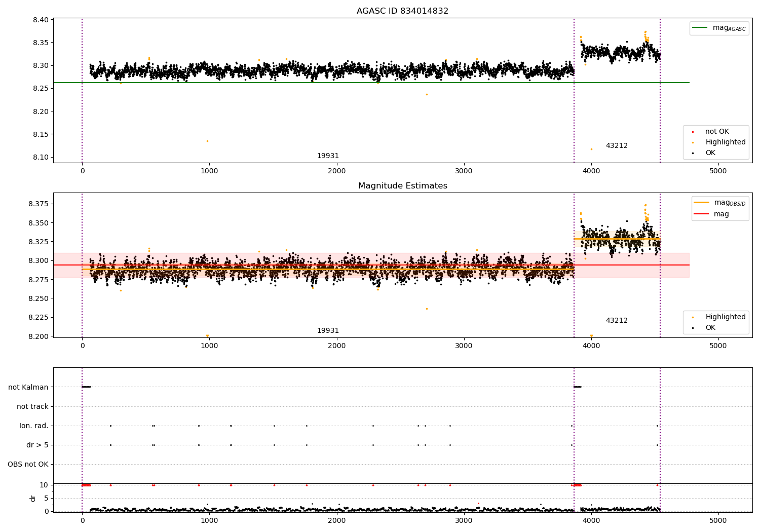760x532 pixels.
Task: Click the 'AGASC ID 834014832' title
Action: coord(402,11)
